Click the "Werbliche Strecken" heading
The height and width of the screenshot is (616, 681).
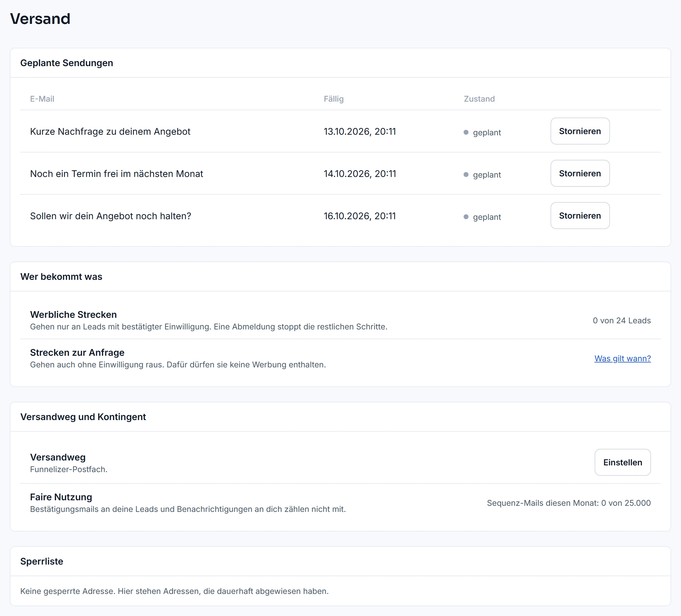(73, 314)
